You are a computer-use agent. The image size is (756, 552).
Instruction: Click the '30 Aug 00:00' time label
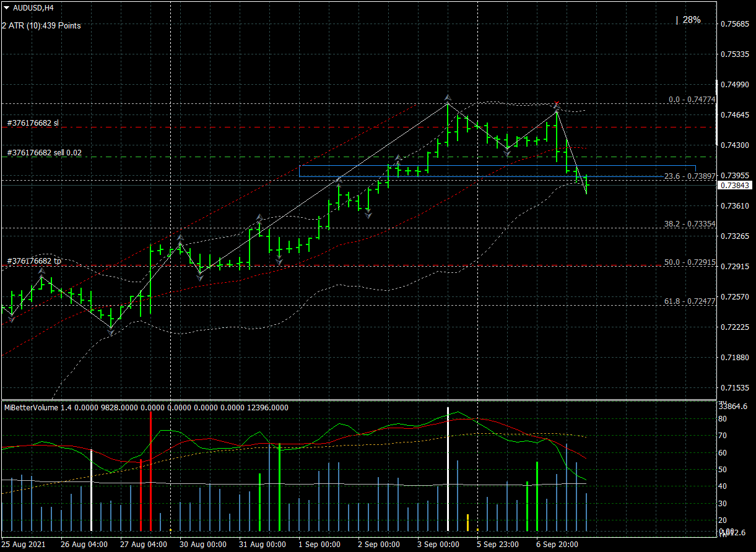(202, 545)
